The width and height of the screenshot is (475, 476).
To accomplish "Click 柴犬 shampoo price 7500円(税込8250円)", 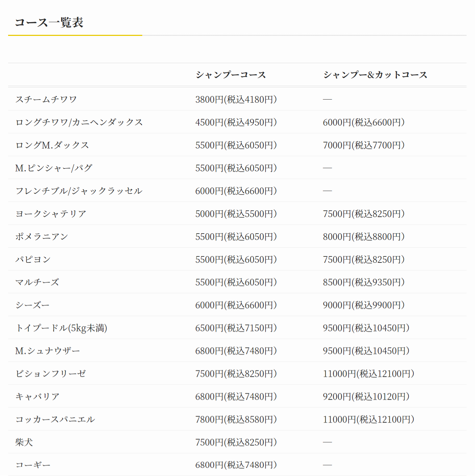I will 236,443.
